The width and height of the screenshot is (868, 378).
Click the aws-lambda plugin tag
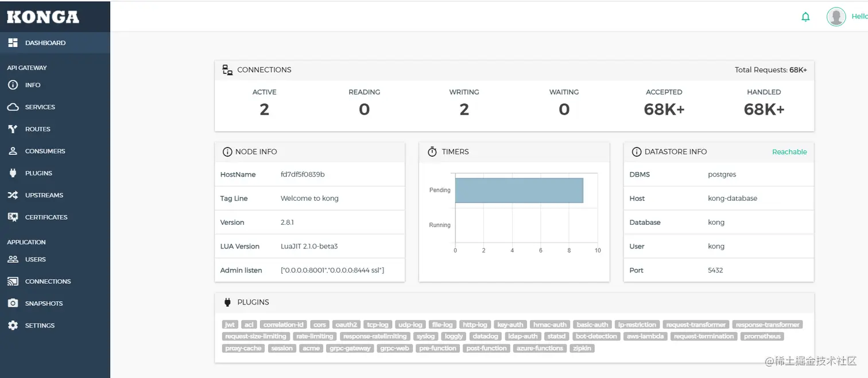coord(645,337)
